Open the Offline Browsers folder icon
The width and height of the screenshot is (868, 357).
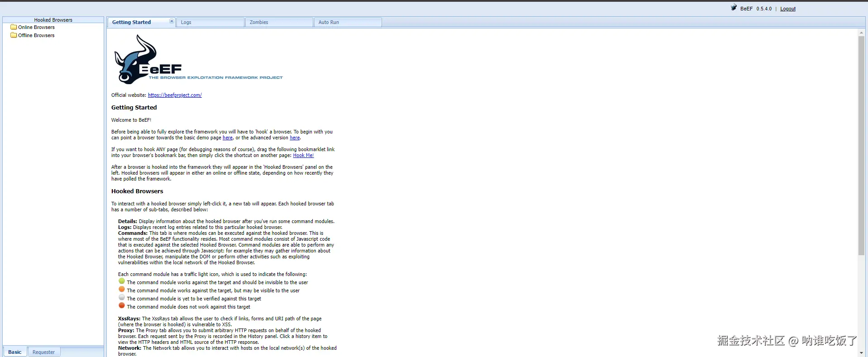(x=14, y=35)
